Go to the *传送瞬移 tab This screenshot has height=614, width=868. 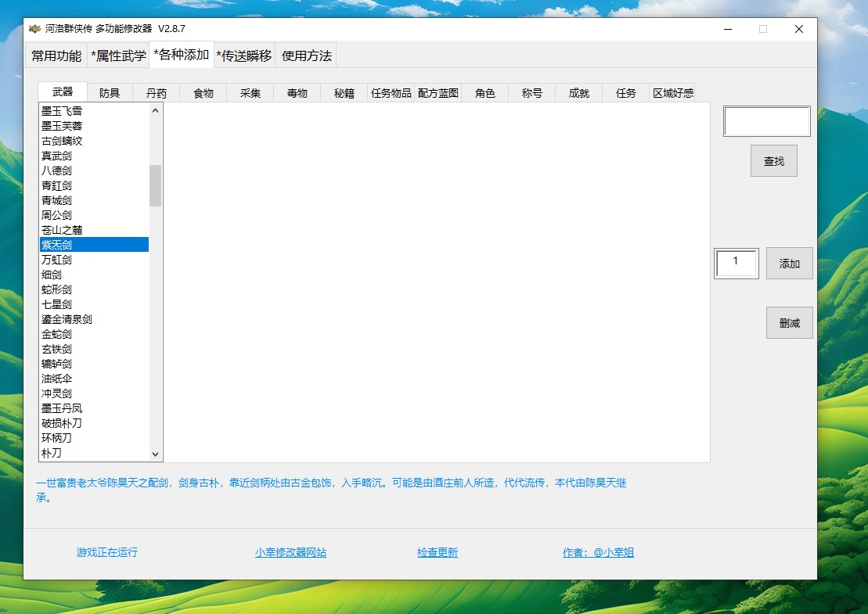coord(244,56)
